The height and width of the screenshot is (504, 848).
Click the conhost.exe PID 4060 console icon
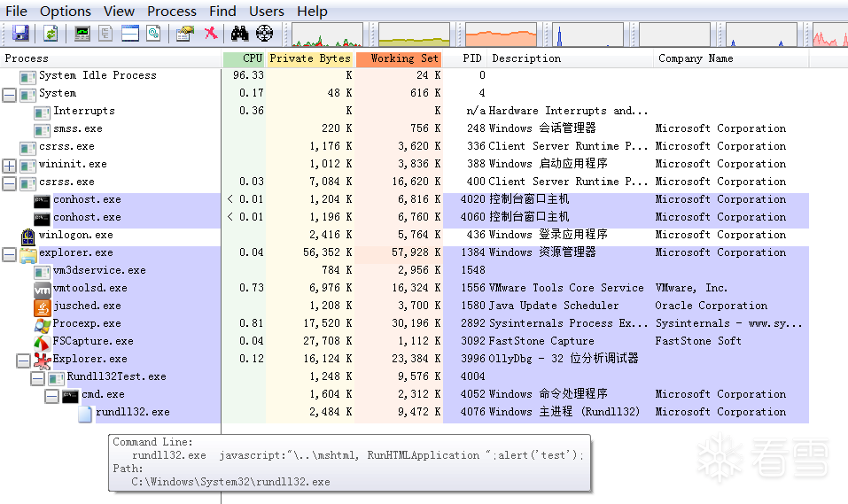43,220
